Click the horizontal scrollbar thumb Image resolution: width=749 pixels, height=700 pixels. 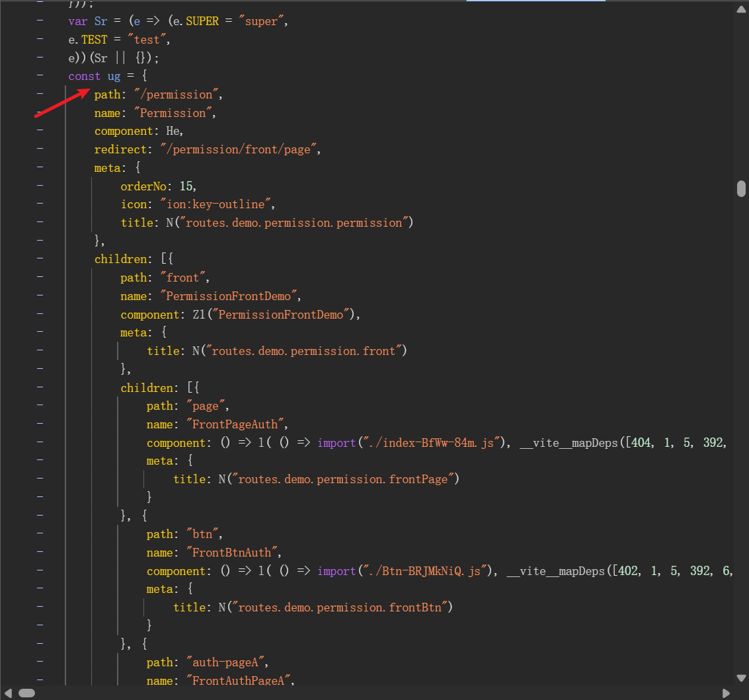point(26,693)
